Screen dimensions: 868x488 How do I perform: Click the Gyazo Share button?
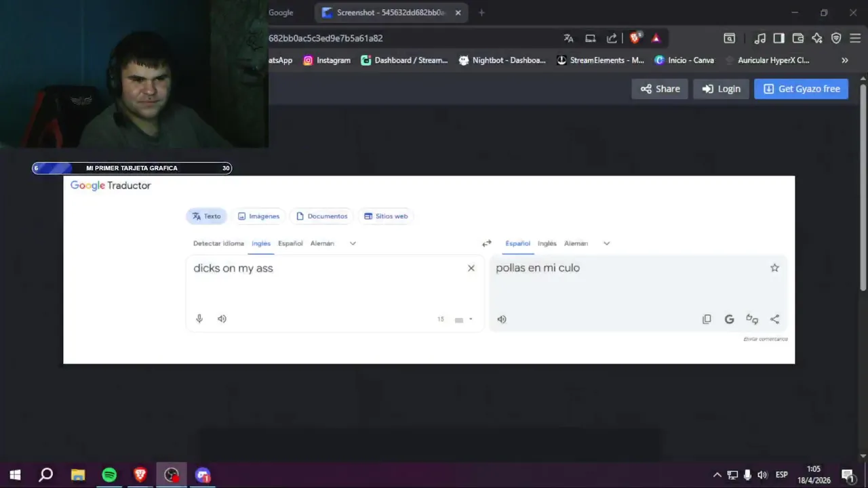pyautogui.click(x=660, y=89)
